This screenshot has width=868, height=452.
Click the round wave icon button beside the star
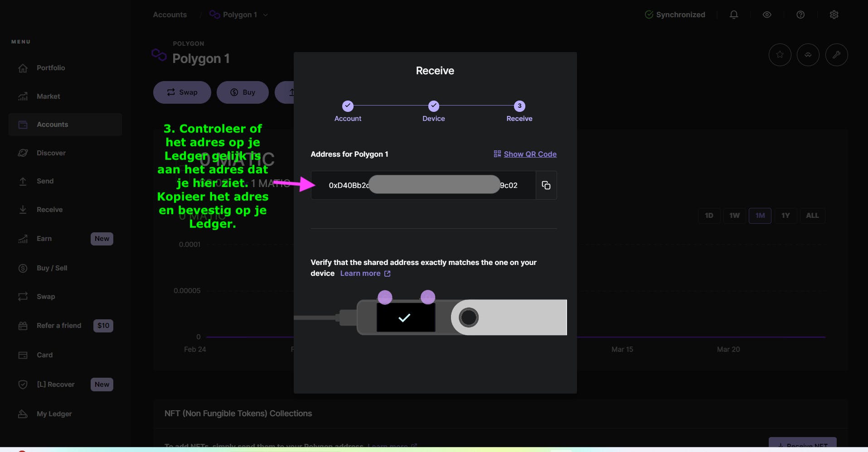point(808,55)
